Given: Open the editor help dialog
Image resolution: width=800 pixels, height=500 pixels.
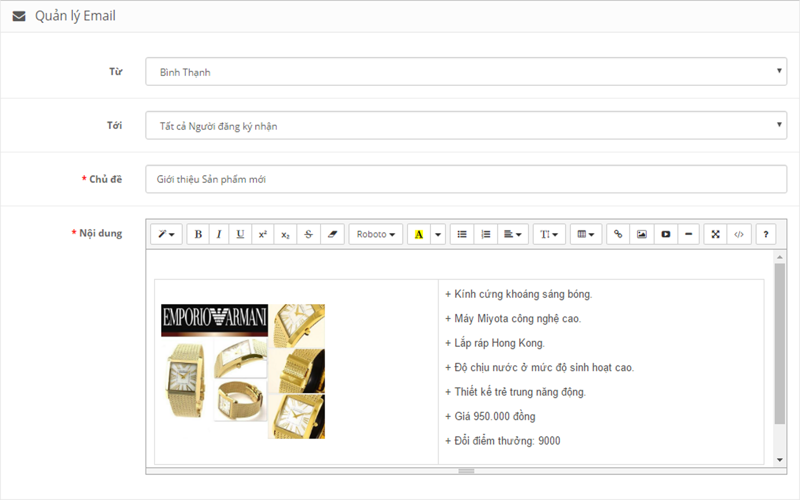Looking at the screenshot, I should point(766,234).
